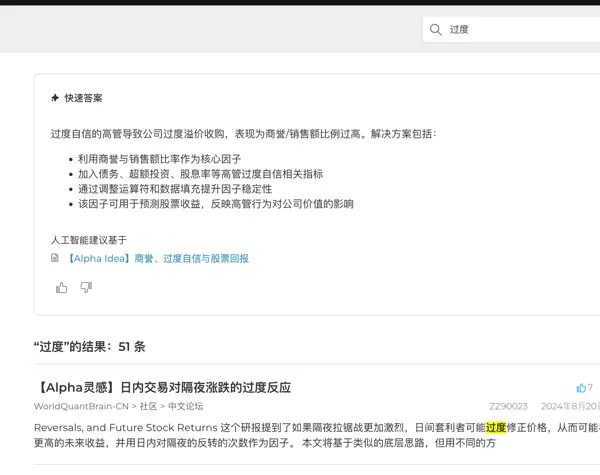Click the 人工智能建议基于 label
The image size is (600, 475).
89,240
